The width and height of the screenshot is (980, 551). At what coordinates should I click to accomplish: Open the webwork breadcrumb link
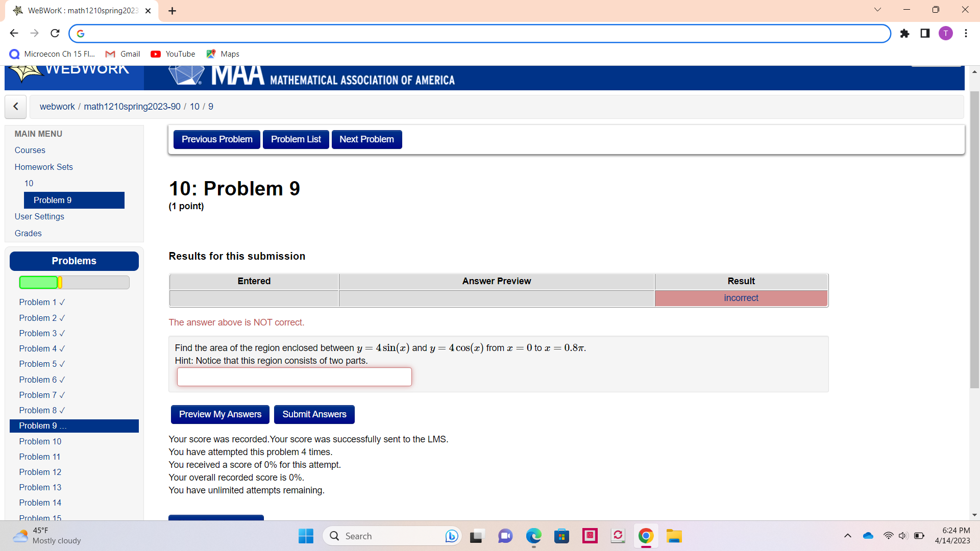pos(57,107)
